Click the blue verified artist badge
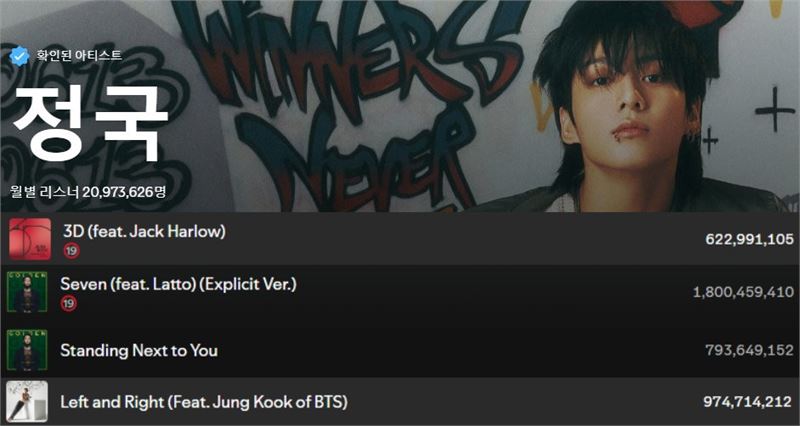800x426 pixels. [19, 56]
